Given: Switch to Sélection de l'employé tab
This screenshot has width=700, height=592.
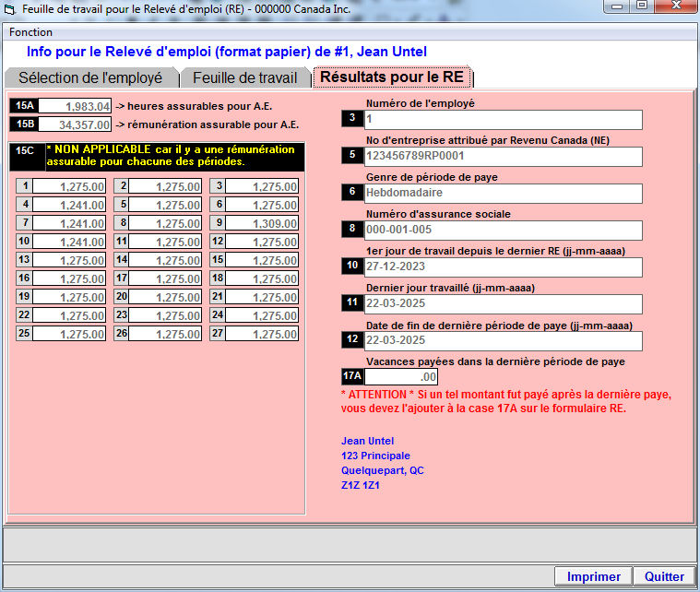Looking at the screenshot, I should [89, 77].
